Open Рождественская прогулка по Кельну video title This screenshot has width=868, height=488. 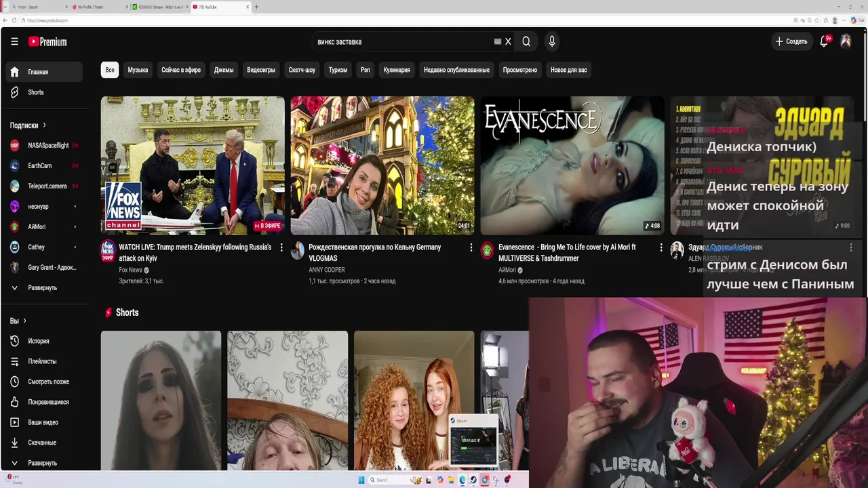pyautogui.click(x=375, y=253)
